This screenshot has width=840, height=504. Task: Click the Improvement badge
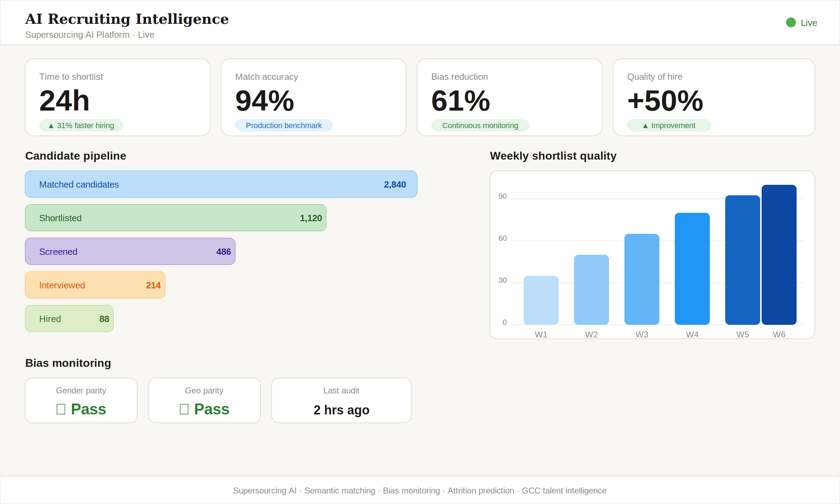(x=669, y=125)
